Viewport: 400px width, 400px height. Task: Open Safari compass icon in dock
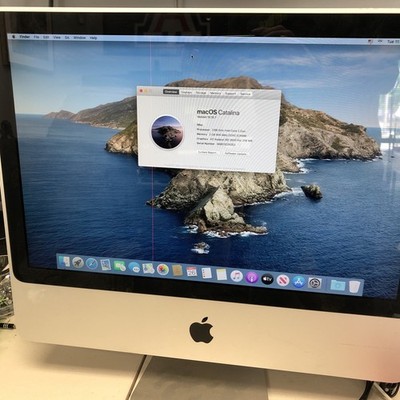(92, 264)
